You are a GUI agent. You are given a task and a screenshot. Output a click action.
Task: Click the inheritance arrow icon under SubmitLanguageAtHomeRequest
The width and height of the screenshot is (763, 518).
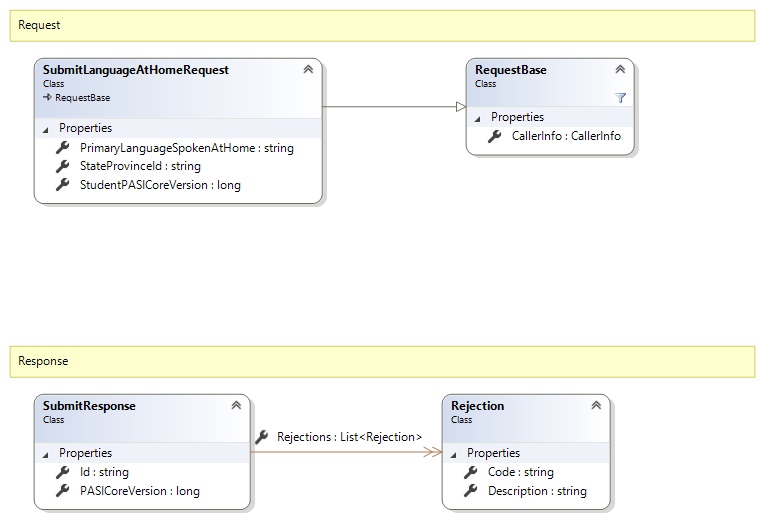tap(47, 98)
